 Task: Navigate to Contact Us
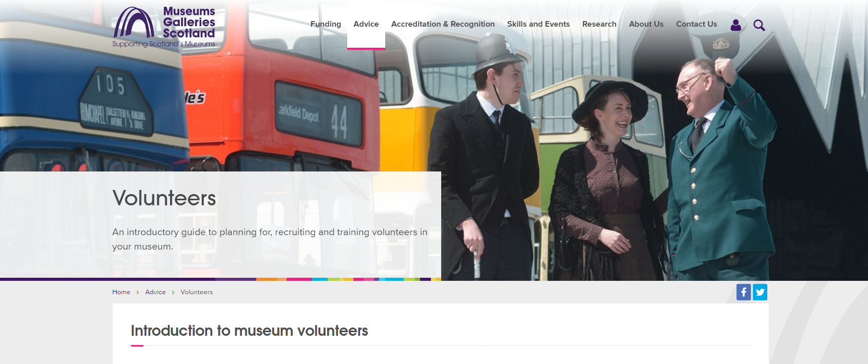click(x=696, y=24)
